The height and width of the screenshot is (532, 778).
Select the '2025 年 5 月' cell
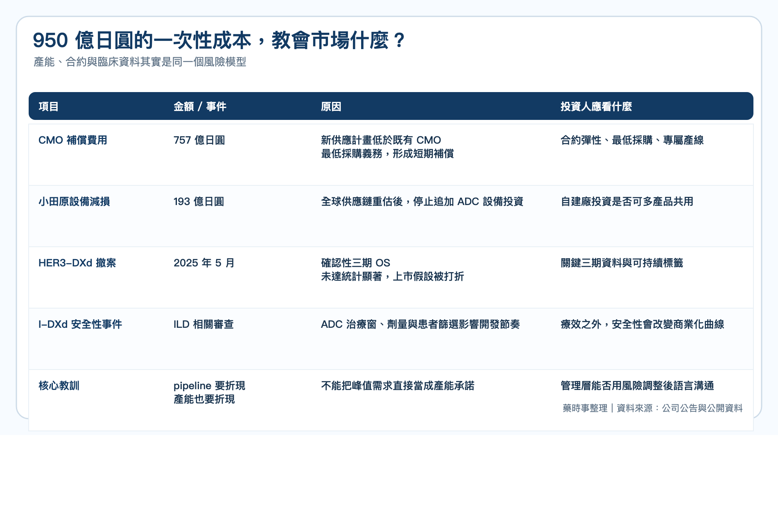(204, 263)
